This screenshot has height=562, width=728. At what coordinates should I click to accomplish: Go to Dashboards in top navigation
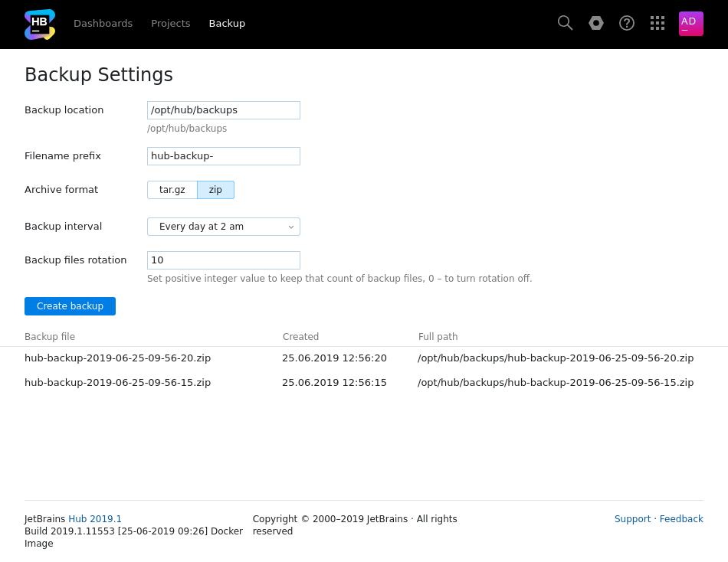103,24
